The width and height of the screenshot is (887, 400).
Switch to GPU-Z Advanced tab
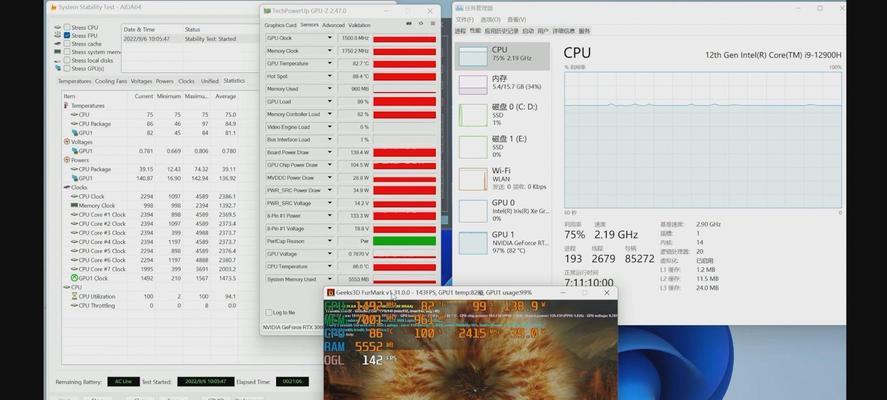[x=333, y=25]
